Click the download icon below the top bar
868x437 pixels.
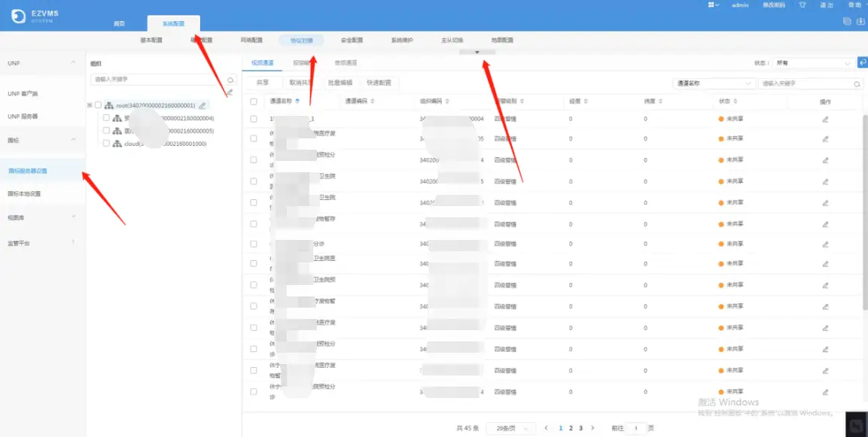pos(860,21)
